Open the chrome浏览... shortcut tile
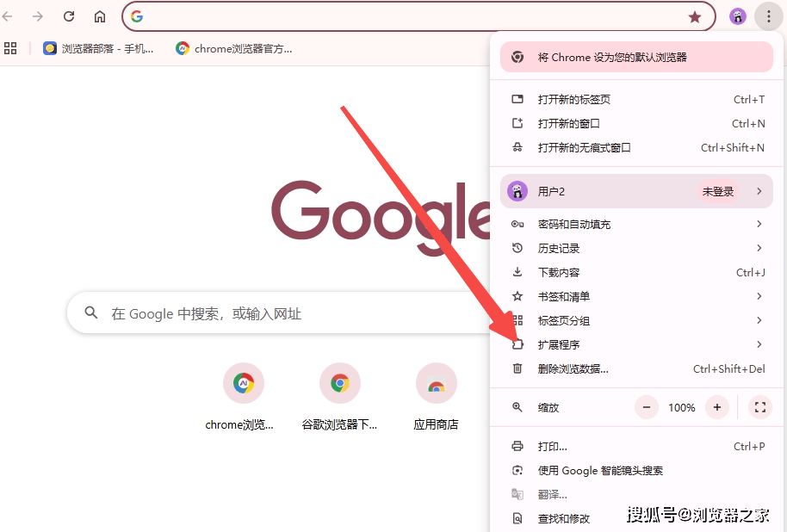The width and height of the screenshot is (787, 532). point(239,398)
